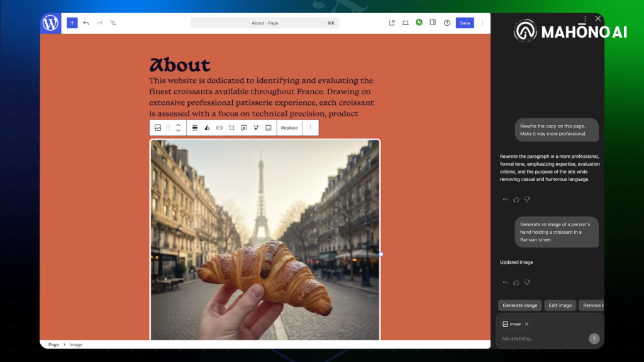Thumbs down the Updated image response
644x362 pixels.
click(528, 282)
